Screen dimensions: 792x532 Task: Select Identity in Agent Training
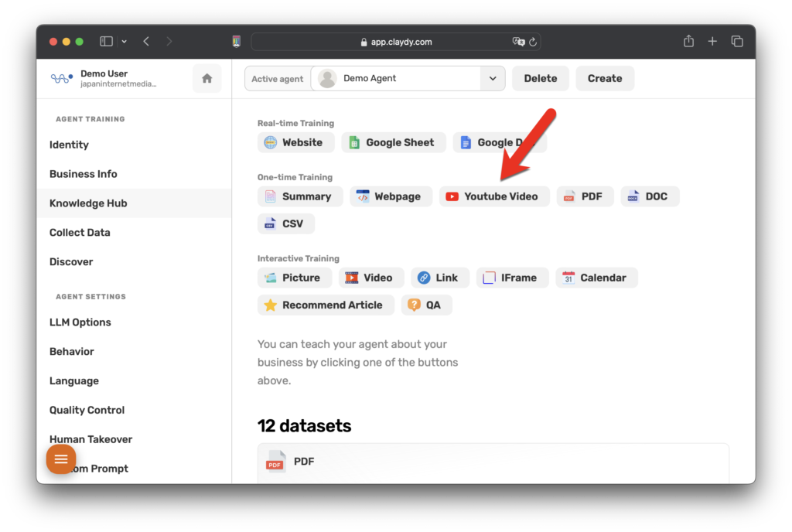point(69,145)
